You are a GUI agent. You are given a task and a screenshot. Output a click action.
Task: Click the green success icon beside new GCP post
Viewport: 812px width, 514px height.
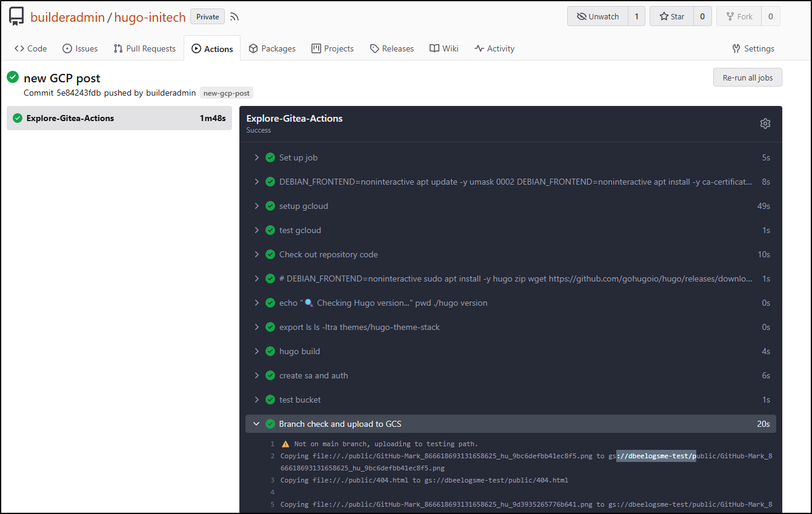coord(13,77)
